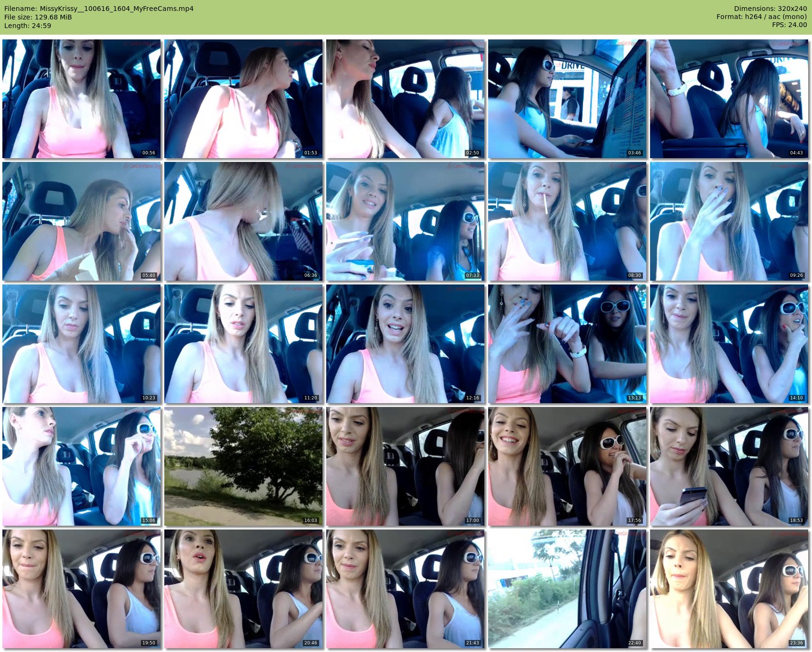Select the 07:33 frame thumbnail
The image size is (812, 652).
tap(405, 221)
